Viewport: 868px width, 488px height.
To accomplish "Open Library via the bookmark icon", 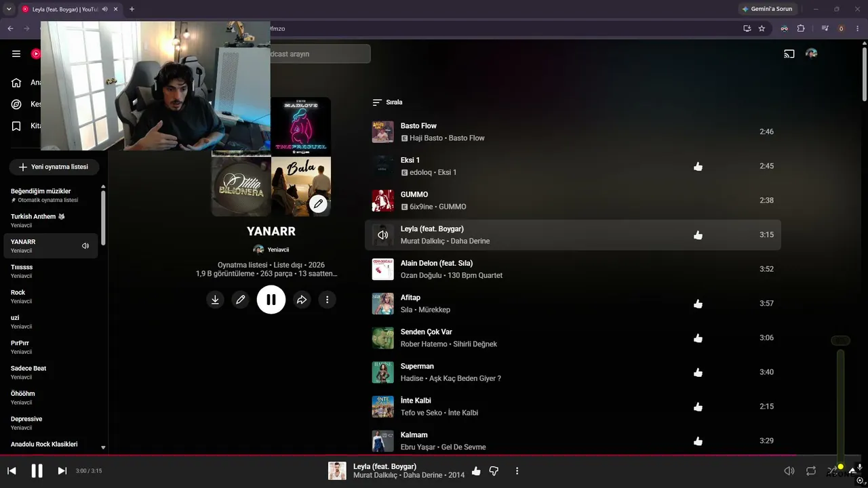I will pyautogui.click(x=16, y=126).
